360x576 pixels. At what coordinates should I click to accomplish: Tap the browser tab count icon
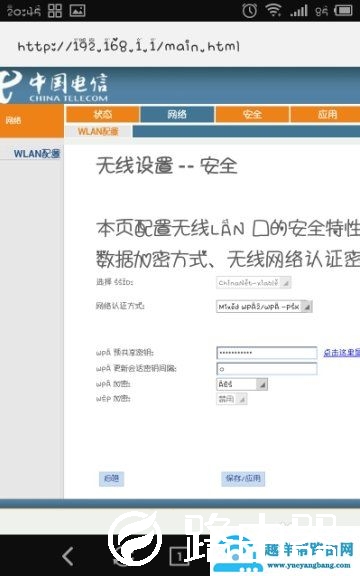(179, 556)
